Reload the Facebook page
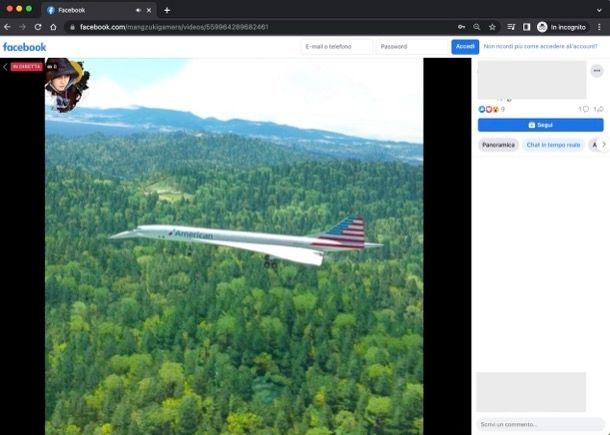The image size is (610, 435). coord(38,27)
